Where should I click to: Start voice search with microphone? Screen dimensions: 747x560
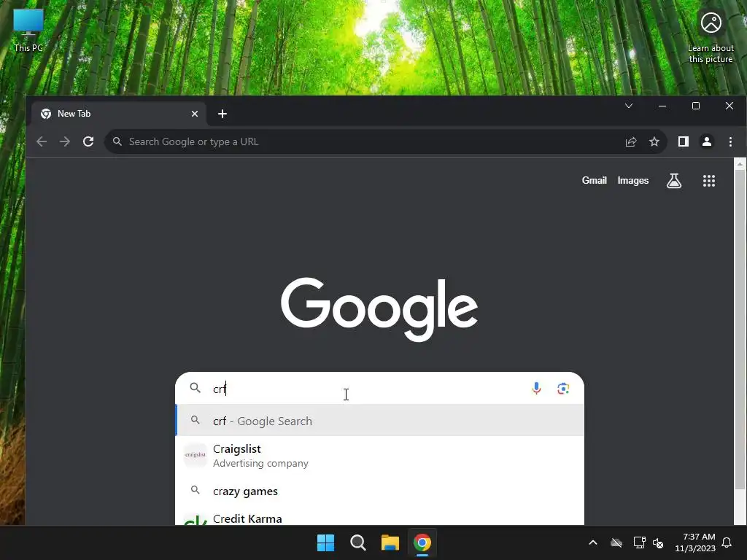tap(536, 388)
